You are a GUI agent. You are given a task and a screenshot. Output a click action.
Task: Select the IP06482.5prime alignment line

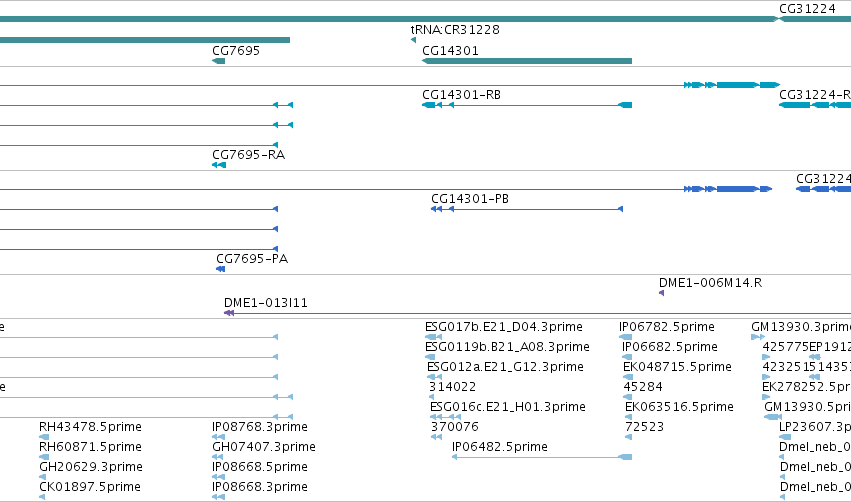click(x=542, y=457)
